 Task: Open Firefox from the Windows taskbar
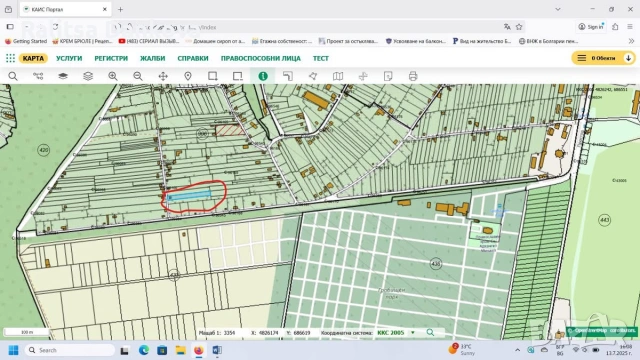[199, 350]
